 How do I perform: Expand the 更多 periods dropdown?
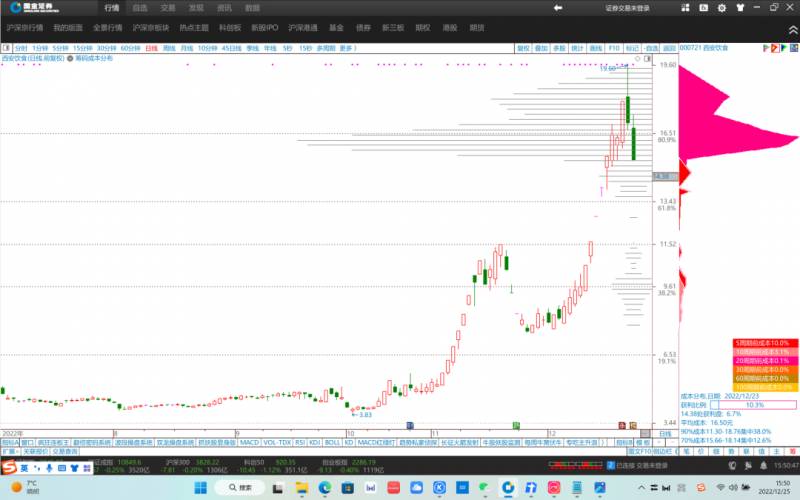coord(347,48)
